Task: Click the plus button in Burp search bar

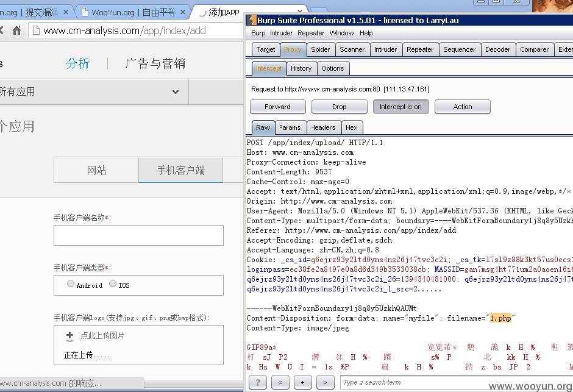Action: pos(302,382)
